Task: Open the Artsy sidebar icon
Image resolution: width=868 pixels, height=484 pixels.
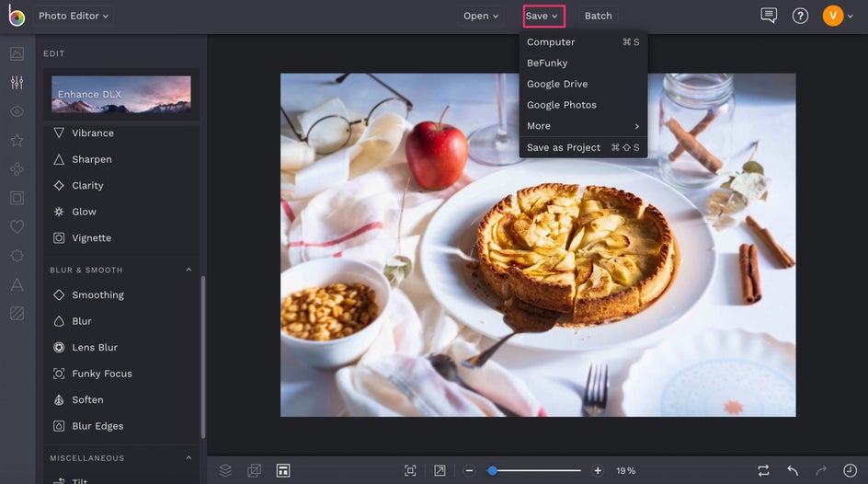Action: 17,169
